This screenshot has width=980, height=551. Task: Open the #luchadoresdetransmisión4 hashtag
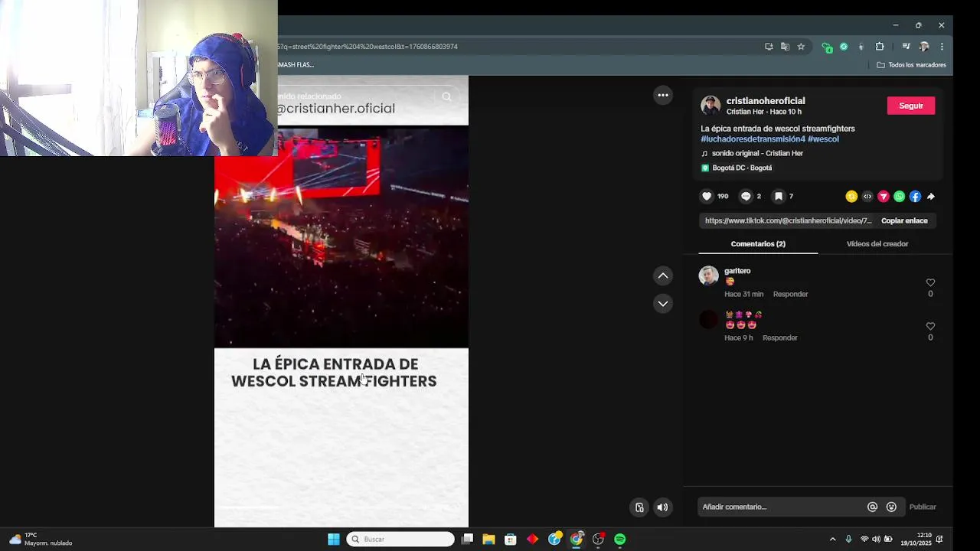(753, 139)
